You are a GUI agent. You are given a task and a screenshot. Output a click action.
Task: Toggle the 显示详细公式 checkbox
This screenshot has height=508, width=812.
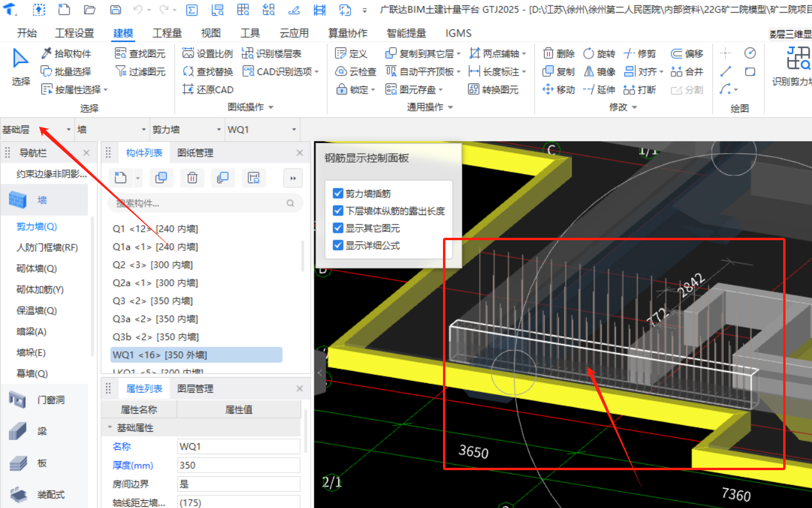pyautogui.click(x=338, y=246)
